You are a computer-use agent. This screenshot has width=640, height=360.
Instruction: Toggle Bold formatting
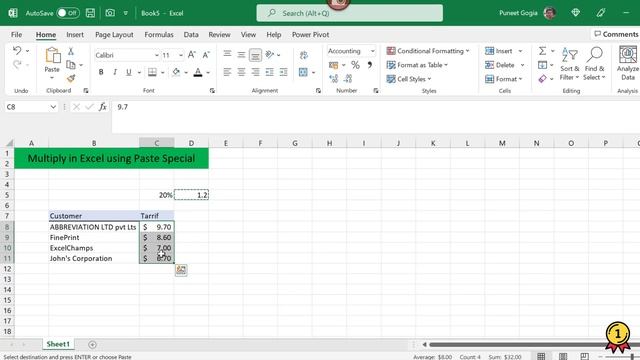[101, 72]
